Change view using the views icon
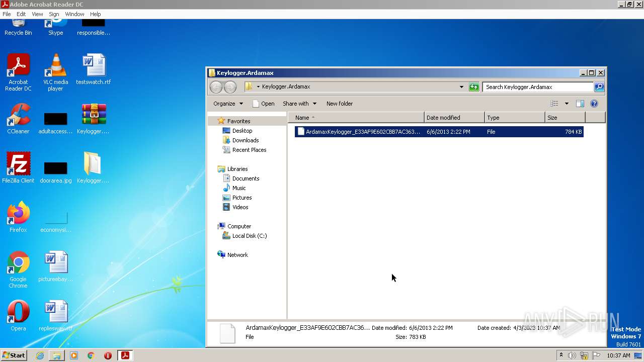Viewport: 644px width, 362px height. click(x=554, y=104)
